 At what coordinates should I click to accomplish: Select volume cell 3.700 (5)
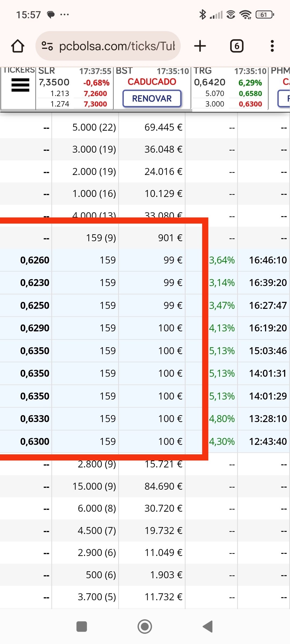[97, 597]
